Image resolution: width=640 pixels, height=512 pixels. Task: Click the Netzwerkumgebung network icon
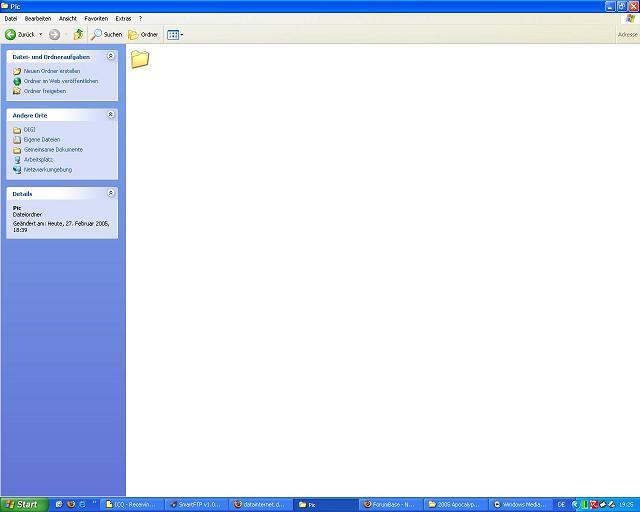(17, 170)
